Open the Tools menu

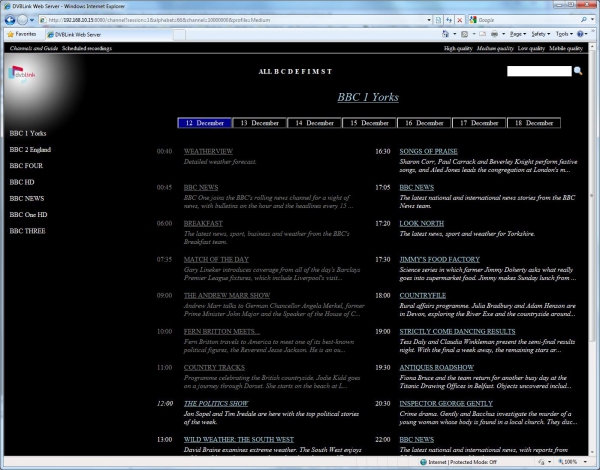pyautogui.click(x=564, y=34)
